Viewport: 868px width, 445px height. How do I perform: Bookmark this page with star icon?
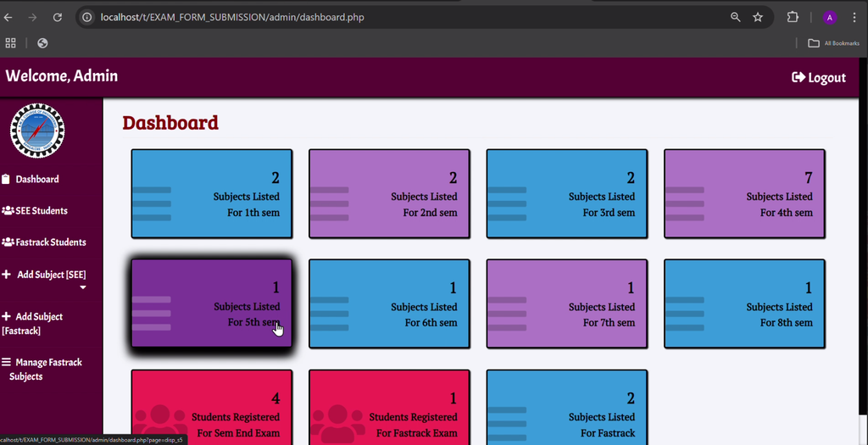(758, 17)
